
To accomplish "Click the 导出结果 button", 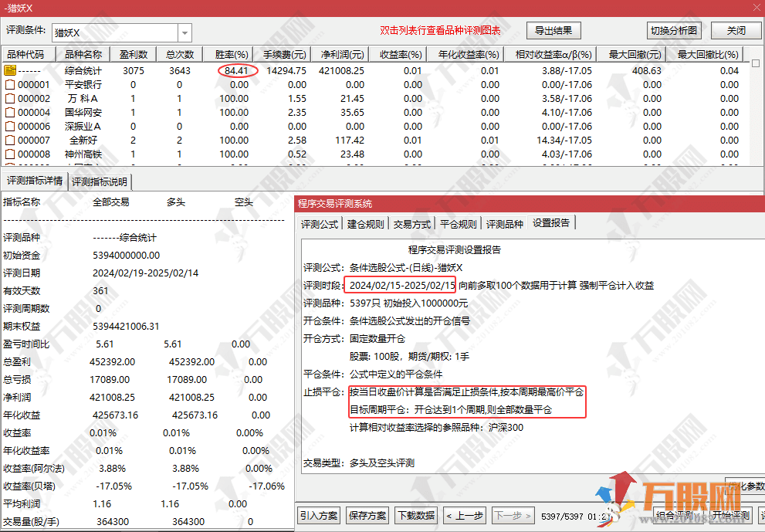I will [553, 30].
